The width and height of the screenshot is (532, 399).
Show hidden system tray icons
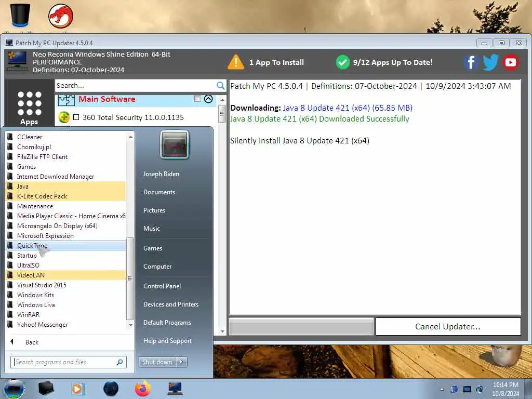click(x=442, y=389)
